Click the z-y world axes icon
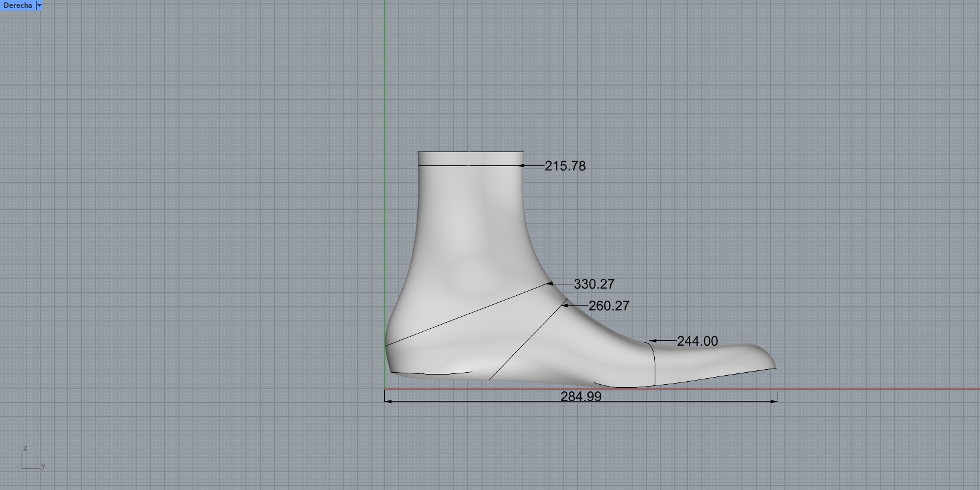 (33, 458)
